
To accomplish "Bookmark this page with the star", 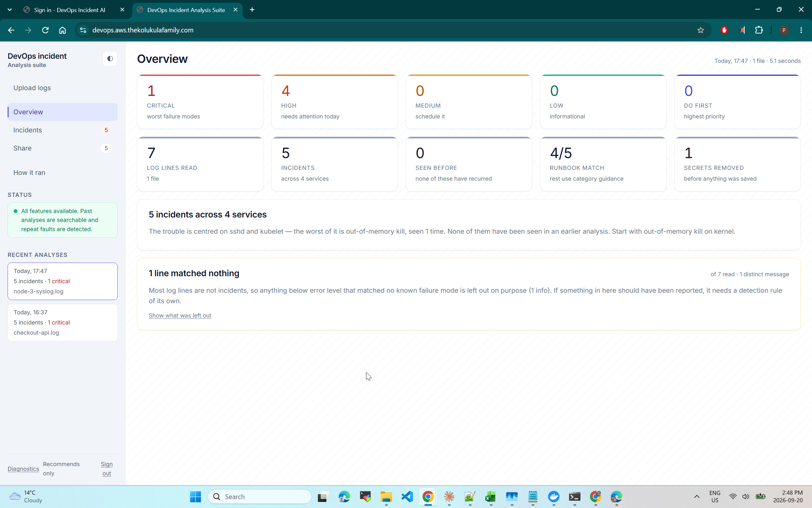I will tap(700, 30).
